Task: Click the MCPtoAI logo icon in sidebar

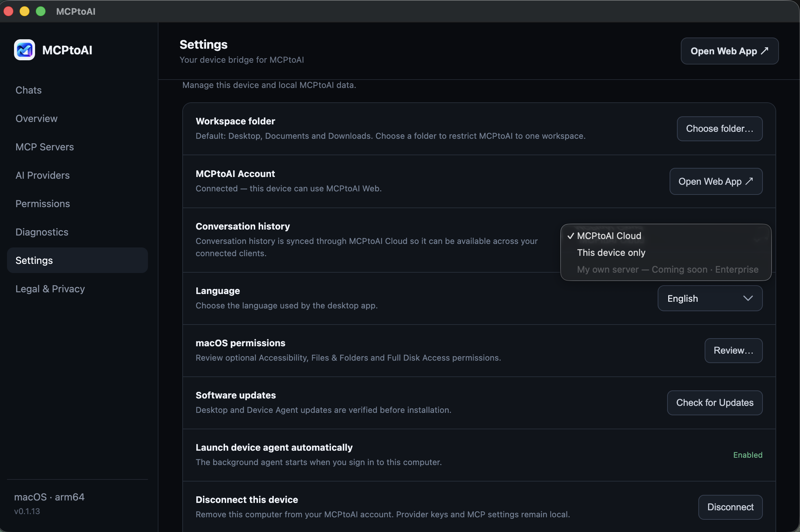Action: 25,50
